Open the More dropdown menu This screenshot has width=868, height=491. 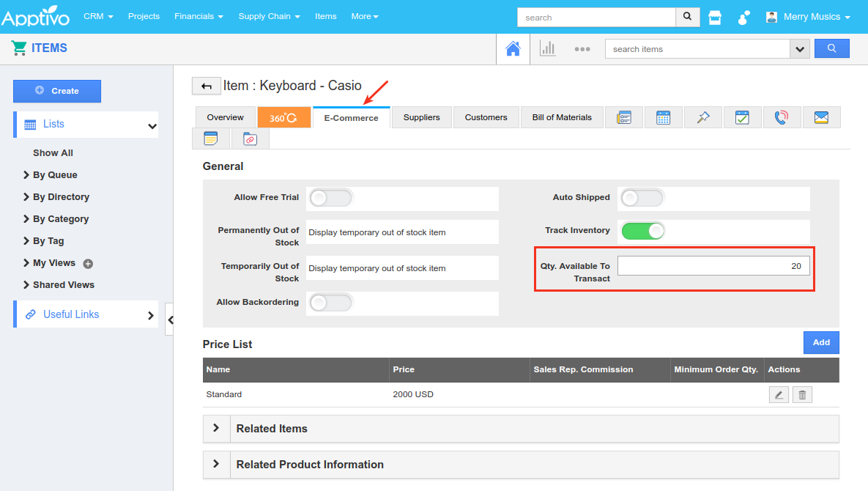pos(365,16)
